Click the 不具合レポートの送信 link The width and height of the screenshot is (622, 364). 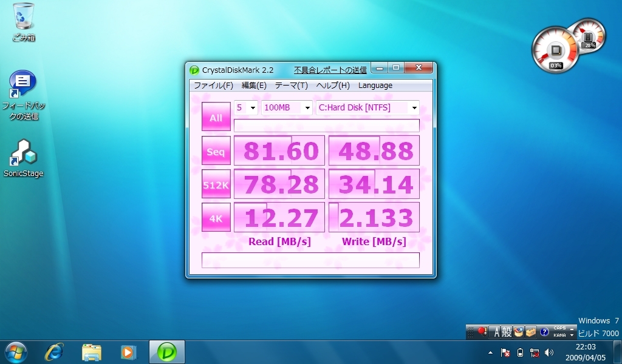point(330,70)
